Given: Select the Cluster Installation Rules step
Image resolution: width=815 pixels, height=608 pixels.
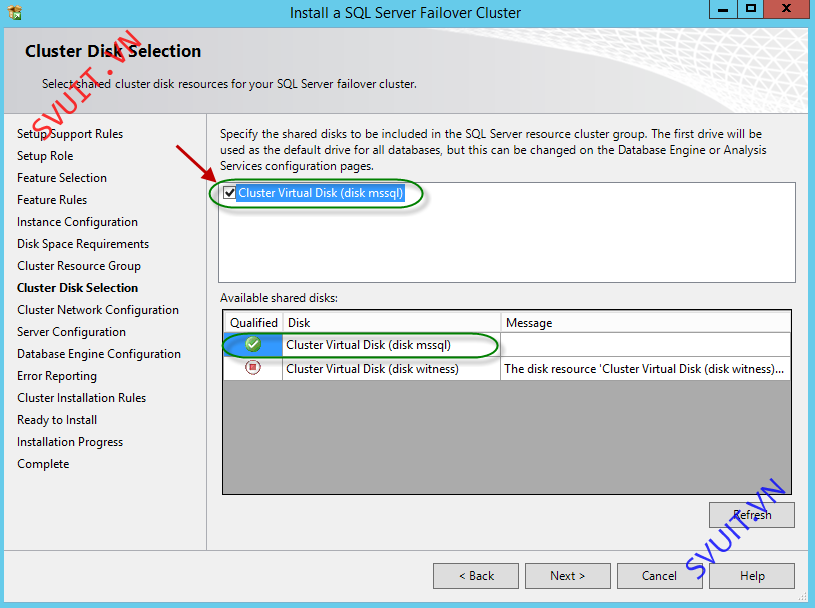Looking at the screenshot, I should [x=82, y=398].
